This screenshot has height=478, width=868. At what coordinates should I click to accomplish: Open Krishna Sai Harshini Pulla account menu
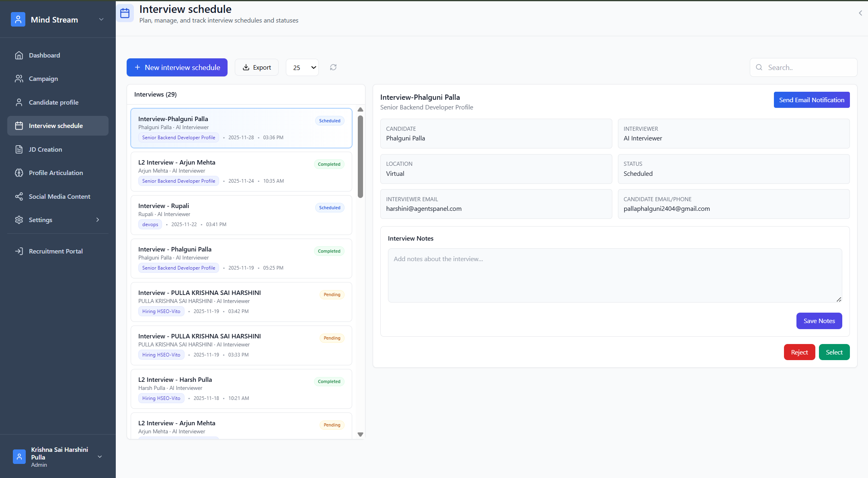tap(100, 457)
